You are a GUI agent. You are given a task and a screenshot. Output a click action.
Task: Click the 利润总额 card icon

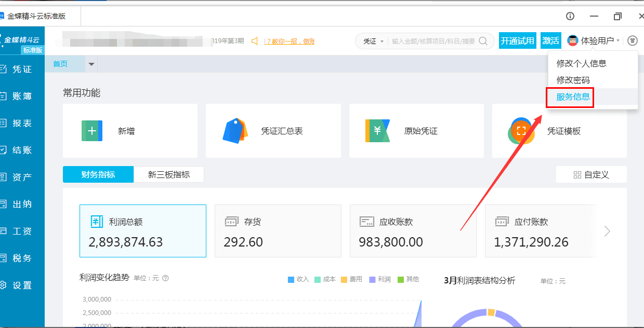pos(97,222)
